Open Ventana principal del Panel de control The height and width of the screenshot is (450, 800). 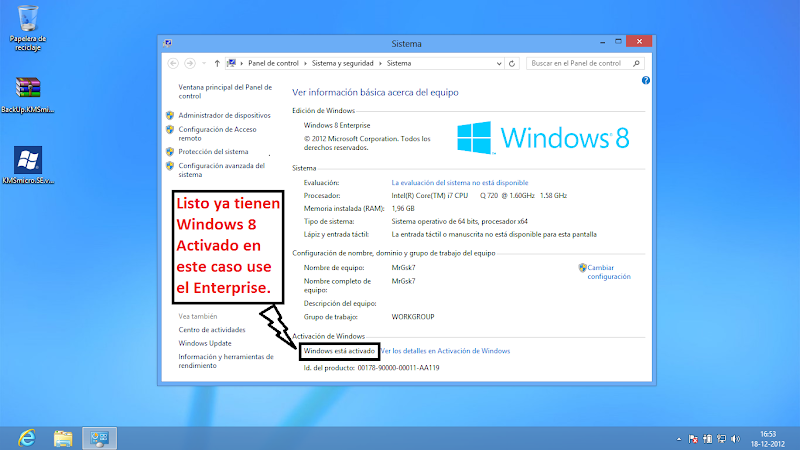coord(225,91)
